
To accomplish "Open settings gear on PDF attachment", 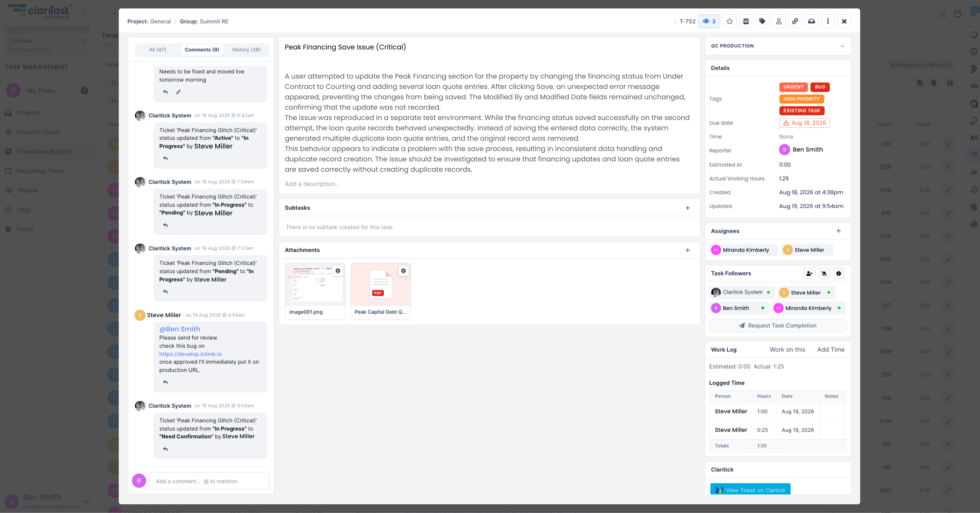I will coord(403,271).
